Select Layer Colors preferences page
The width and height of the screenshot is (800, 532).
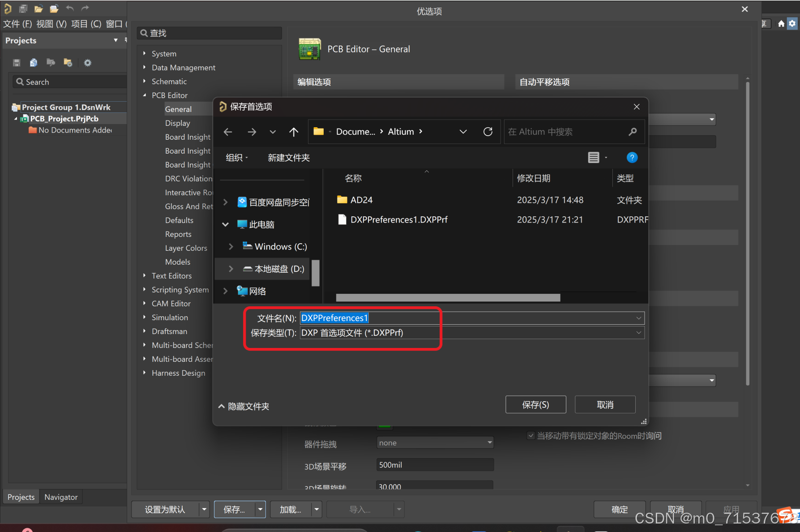pyautogui.click(x=186, y=248)
